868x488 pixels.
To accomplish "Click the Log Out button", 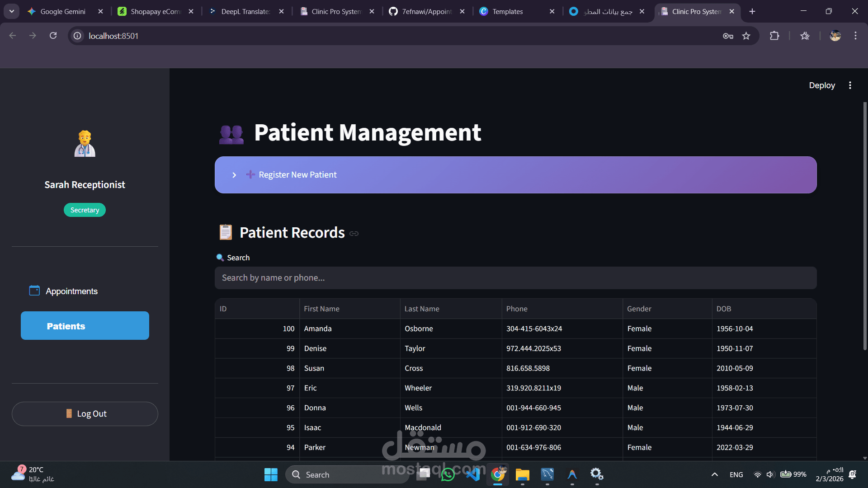I will (85, 414).
